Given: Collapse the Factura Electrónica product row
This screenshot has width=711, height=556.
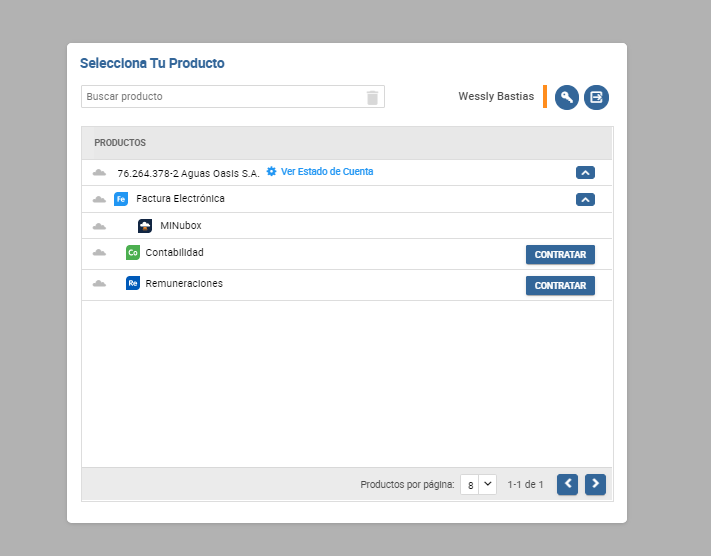Looking at the screenshot, I should click(x=586, y=199).
